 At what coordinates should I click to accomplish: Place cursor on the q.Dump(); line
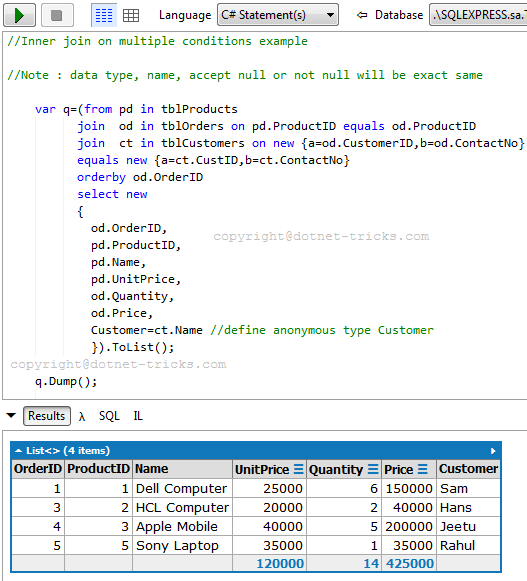click(66, 381)
